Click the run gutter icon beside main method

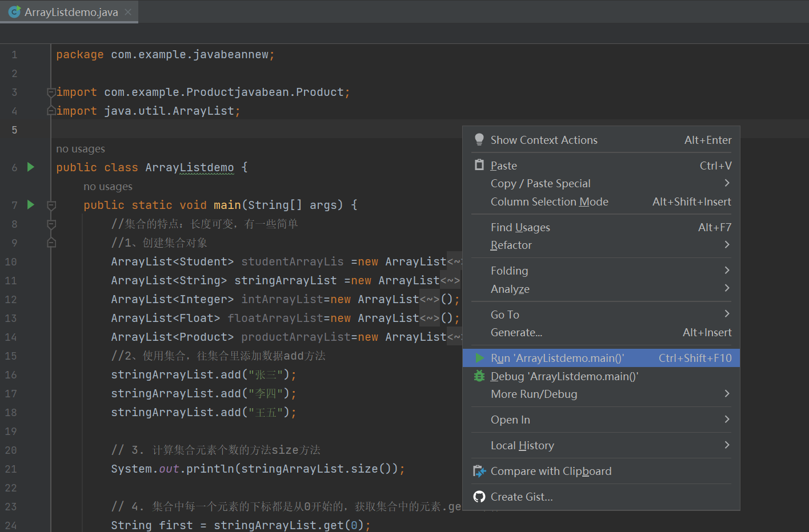[x=31, y=205]
